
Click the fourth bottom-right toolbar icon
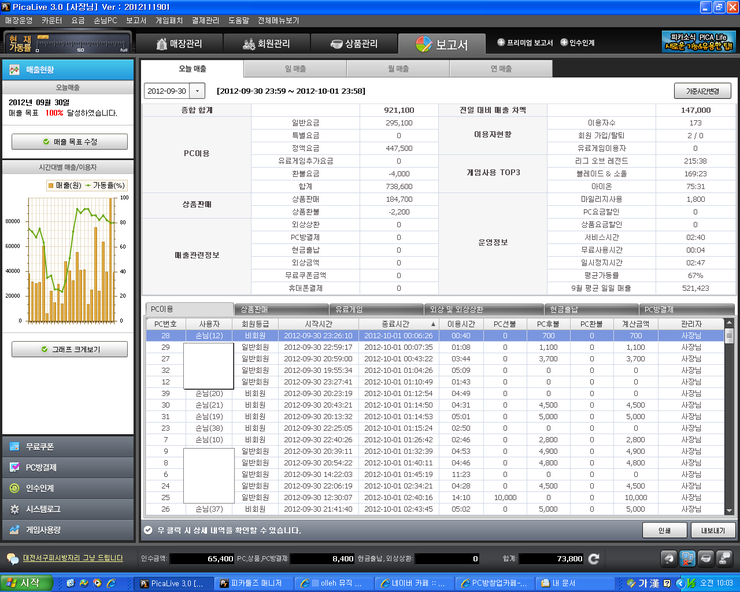tap(724, 558)
